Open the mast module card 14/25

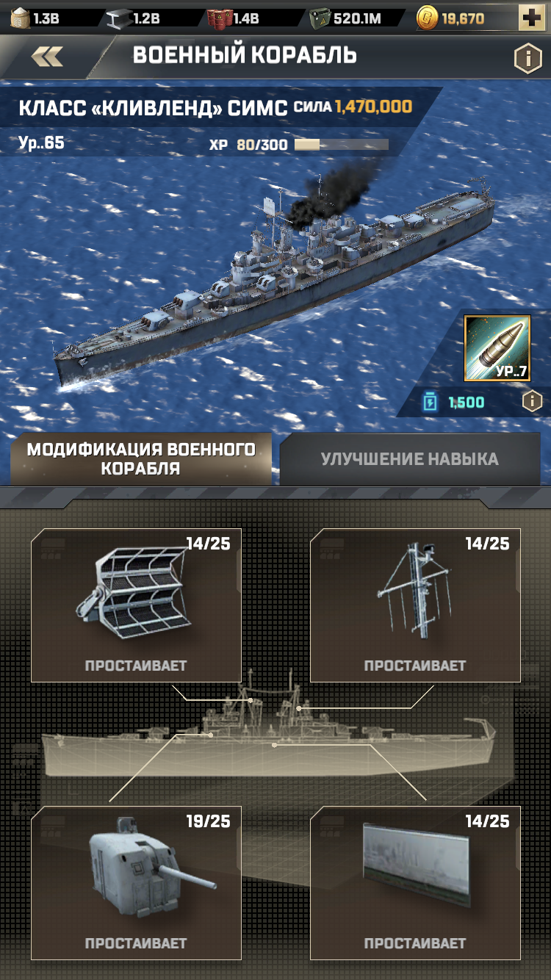click(x=415, y=605)
